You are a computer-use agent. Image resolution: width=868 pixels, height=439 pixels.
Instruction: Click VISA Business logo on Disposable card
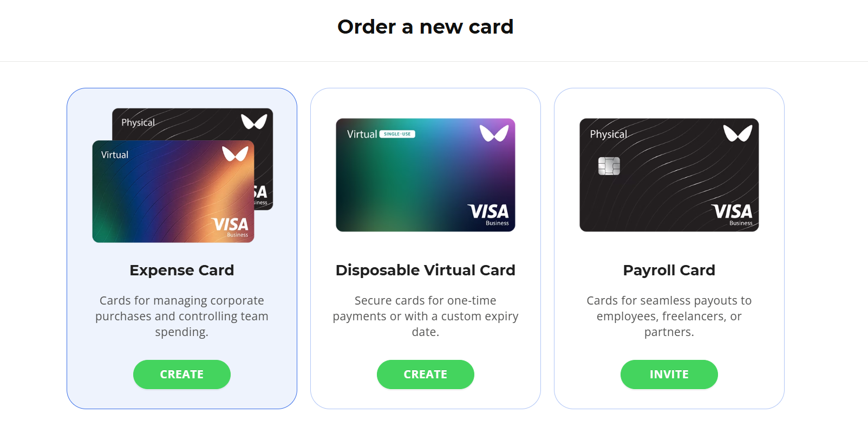point(488,214)
